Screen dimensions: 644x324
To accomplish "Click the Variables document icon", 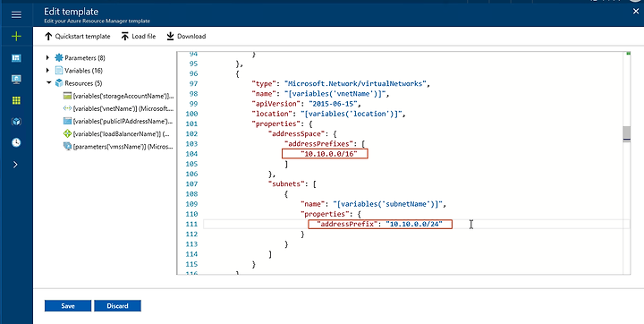I will coord(59,71).
